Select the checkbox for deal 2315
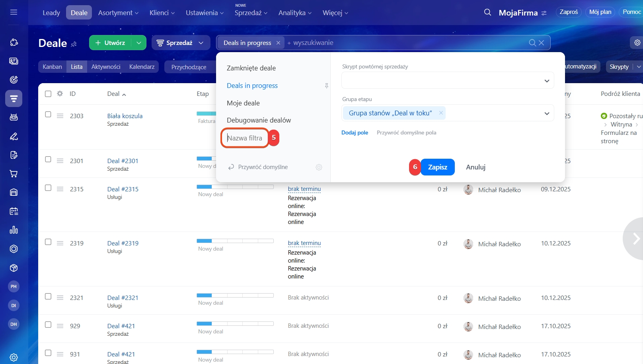The width and height of the screenshot is (643, 364). (48, 188)
